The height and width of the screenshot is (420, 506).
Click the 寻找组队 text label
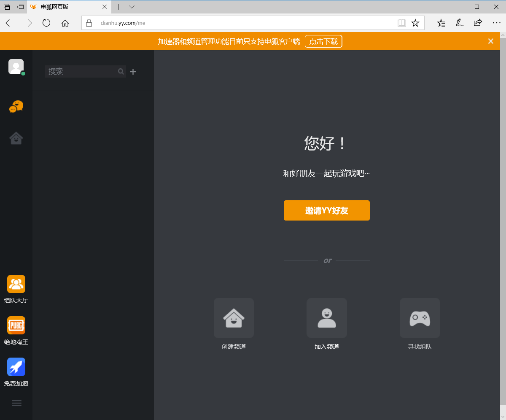420,347
